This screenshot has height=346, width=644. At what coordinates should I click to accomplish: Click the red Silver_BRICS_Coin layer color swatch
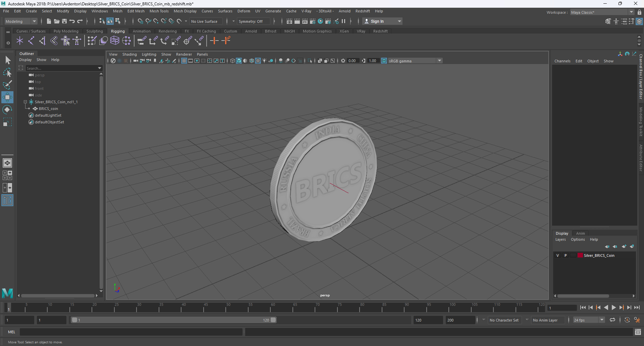point(580,255)
